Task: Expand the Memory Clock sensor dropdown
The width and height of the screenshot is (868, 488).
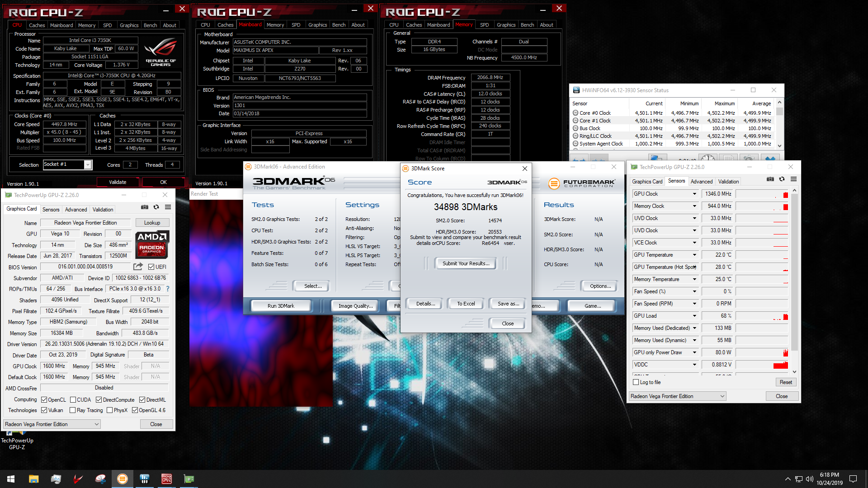Action: (x=694, y=206)
